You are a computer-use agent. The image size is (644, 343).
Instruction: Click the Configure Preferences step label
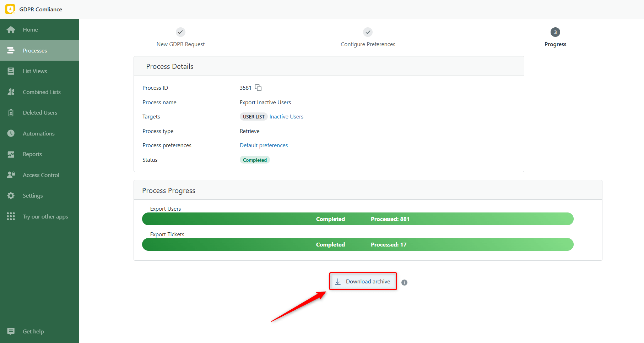368,44
